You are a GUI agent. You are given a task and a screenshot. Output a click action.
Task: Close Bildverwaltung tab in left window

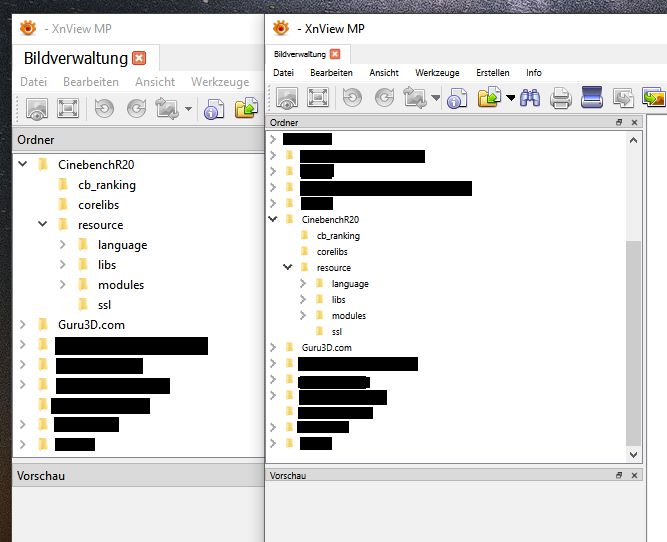tap(139, 58)
